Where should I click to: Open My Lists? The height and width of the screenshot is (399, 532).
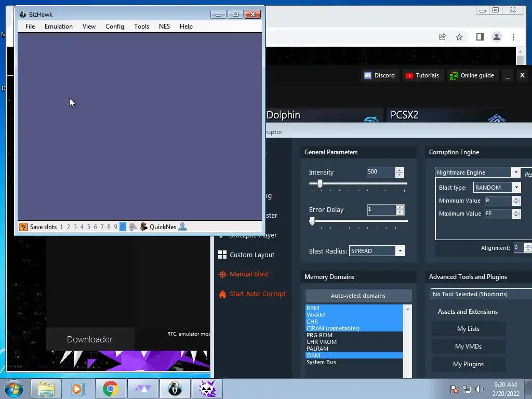coord(468,329)
